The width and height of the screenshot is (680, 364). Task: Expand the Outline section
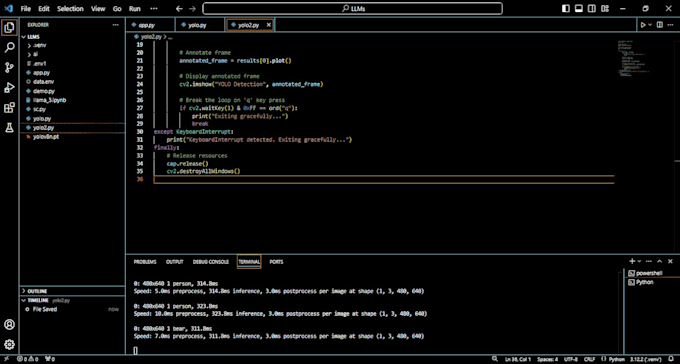(x=37, y=291)
